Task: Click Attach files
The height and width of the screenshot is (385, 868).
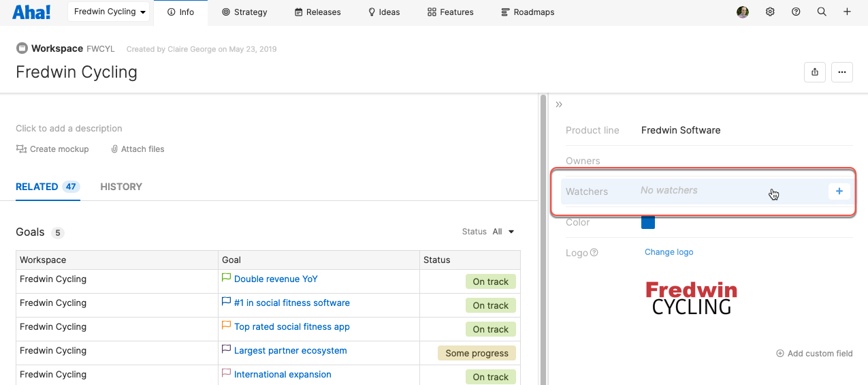Action: coord(138,149)
